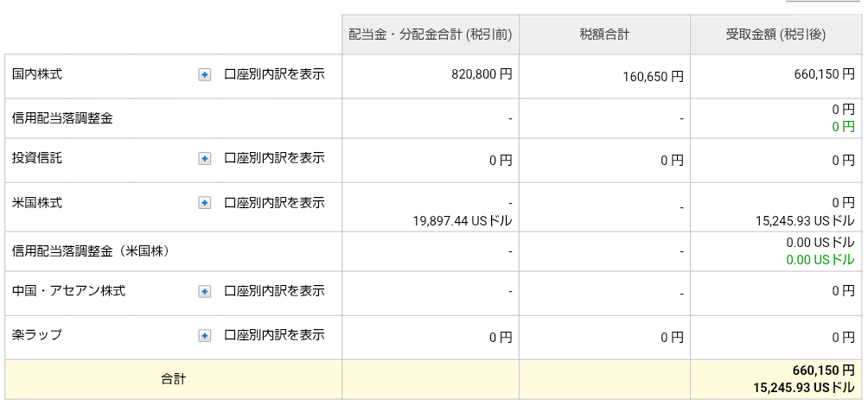Click the green 0.00 USドル value

[x=820, y=260]
